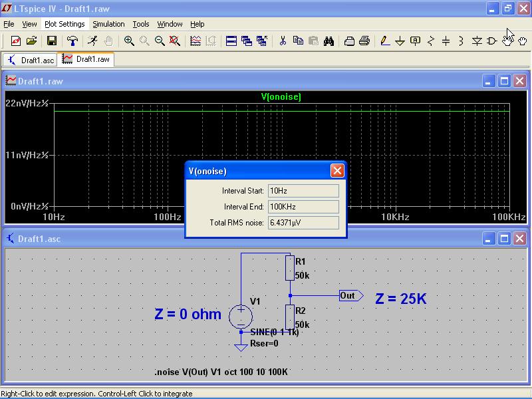This screenshot has width=532, height=399.
Task: Click the Copy icon in toolbar
Action: tap(298, 41)
